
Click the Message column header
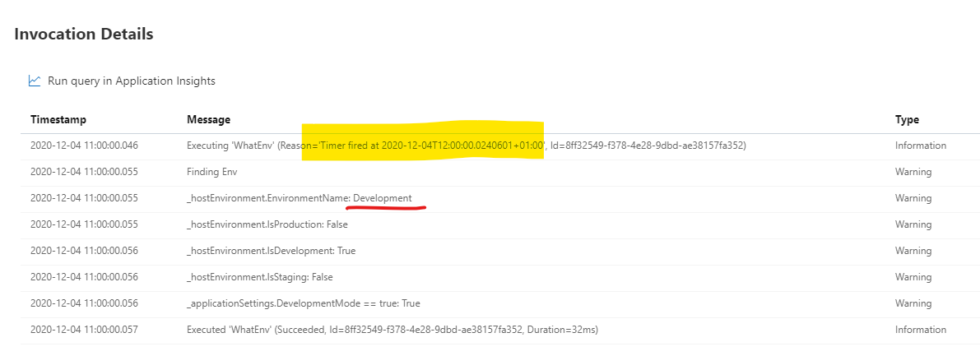208,119
